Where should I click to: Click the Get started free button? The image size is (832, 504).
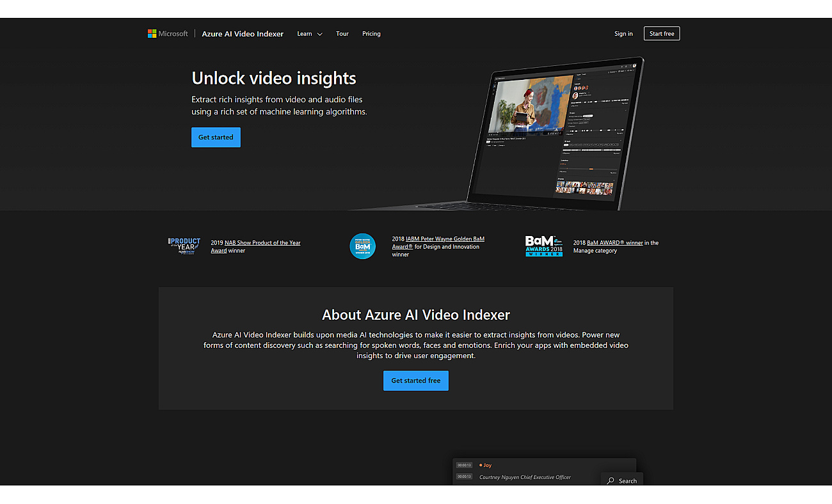click(416, 381)
